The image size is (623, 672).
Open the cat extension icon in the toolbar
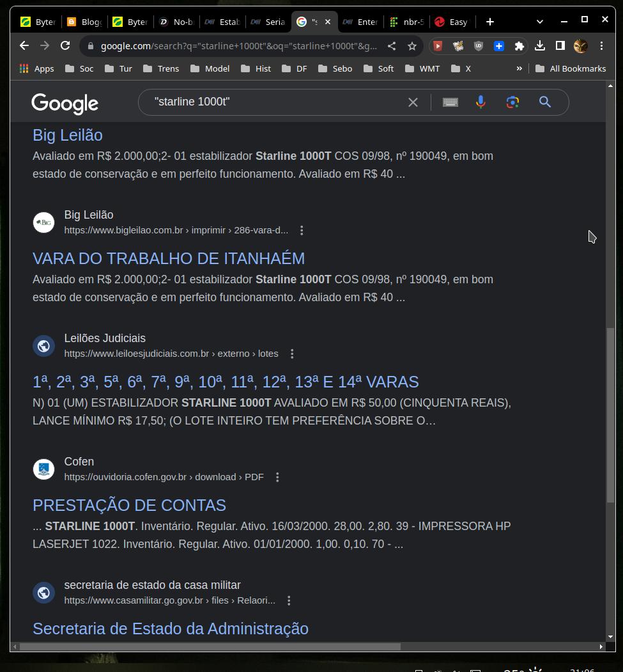(x=458, y=46)
